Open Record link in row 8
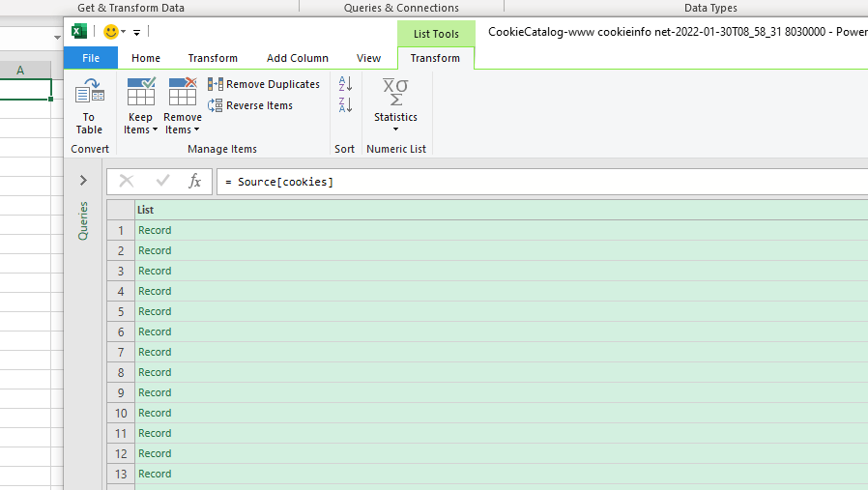 pyautogui.click(x=155, y=373)
